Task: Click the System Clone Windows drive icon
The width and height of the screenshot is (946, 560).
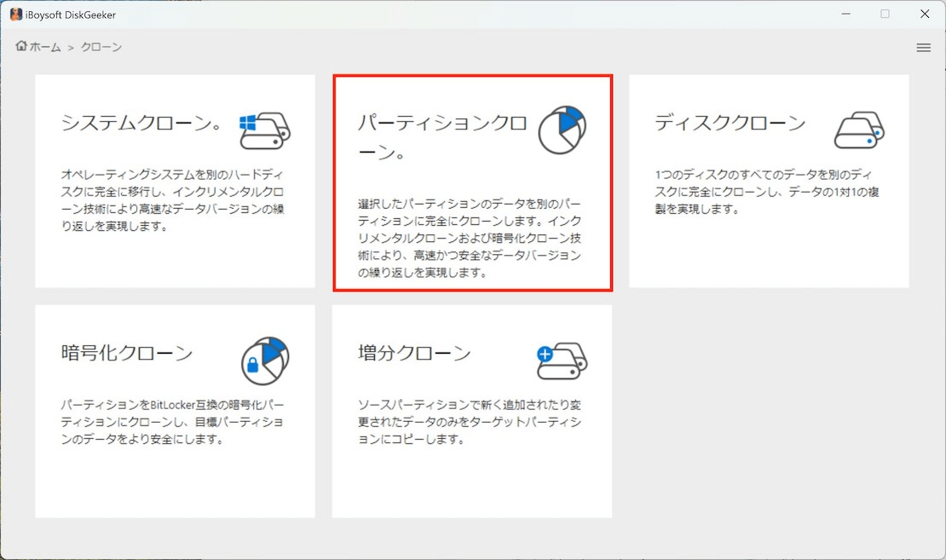Action: point(265,130)
